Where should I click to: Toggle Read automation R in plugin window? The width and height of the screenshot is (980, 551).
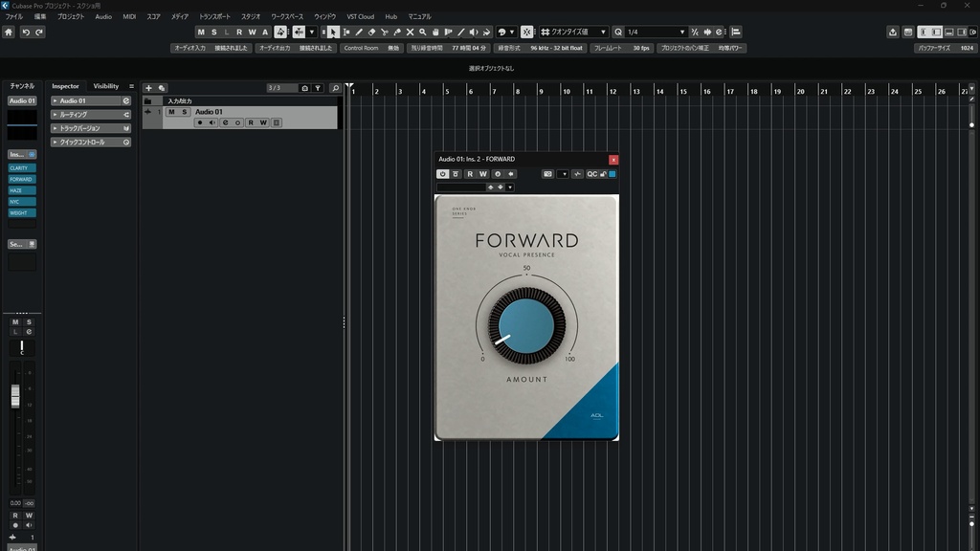pyautogui.click(x=470, y=174)
